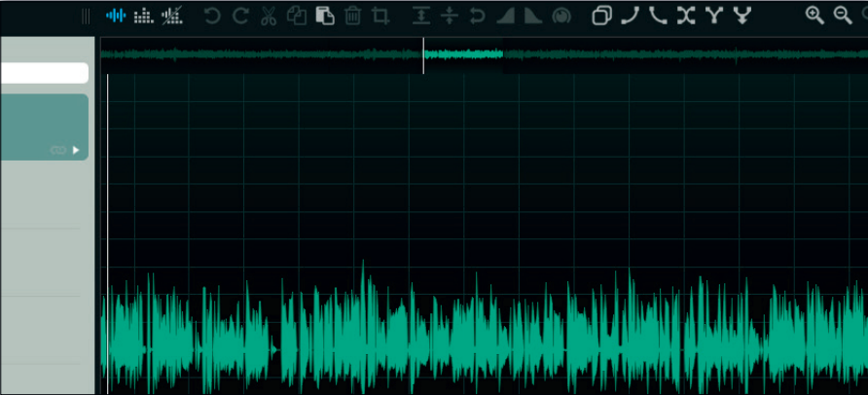
Task: Click the overlapping squares duplicate icon
Action: (602, 16)
